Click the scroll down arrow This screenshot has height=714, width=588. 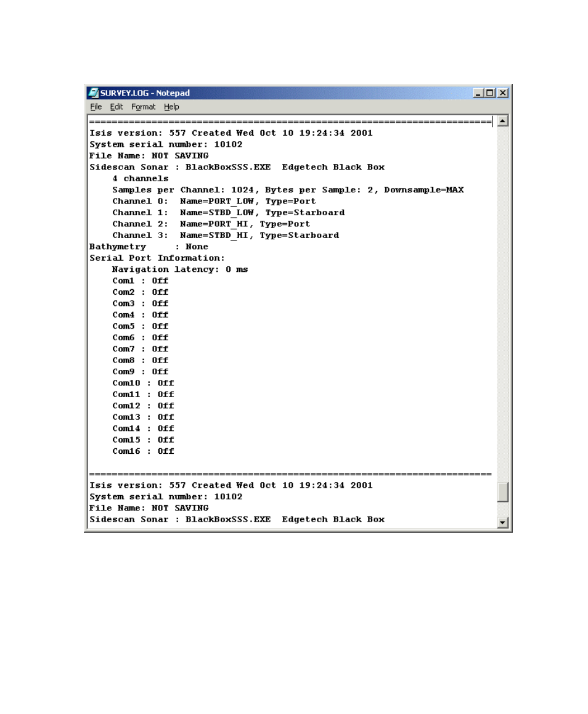point(502,522)
